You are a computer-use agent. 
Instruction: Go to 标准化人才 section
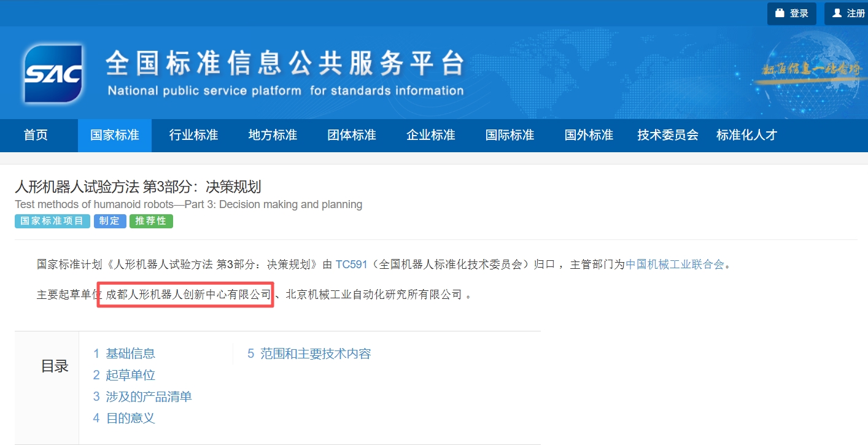(x=746, y=135)
